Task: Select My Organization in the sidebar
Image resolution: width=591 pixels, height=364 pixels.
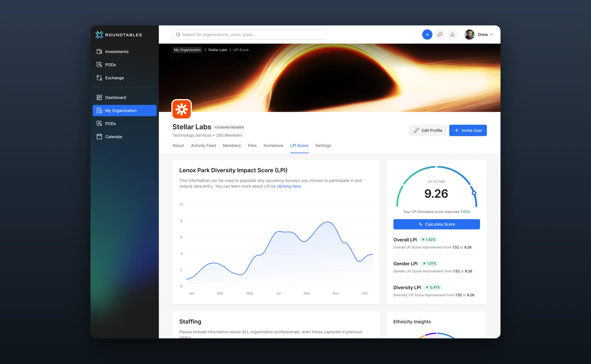Action: pos(125,111)
